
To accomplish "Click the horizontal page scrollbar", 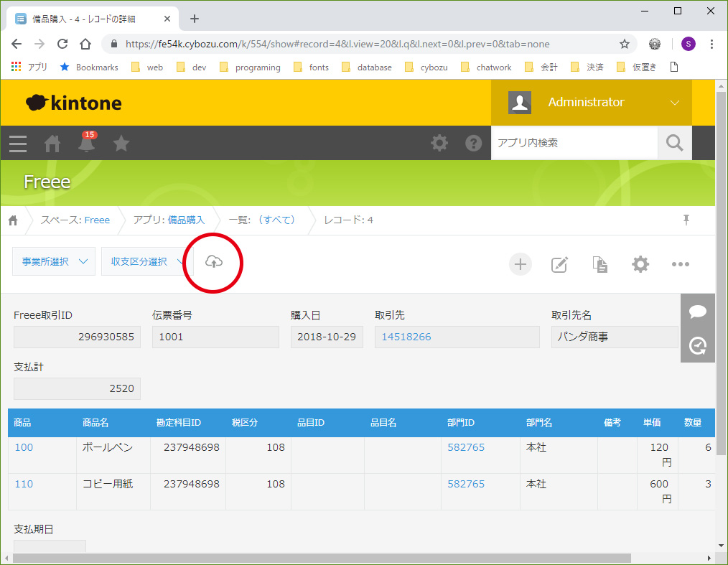I will [x=322, y=558].
